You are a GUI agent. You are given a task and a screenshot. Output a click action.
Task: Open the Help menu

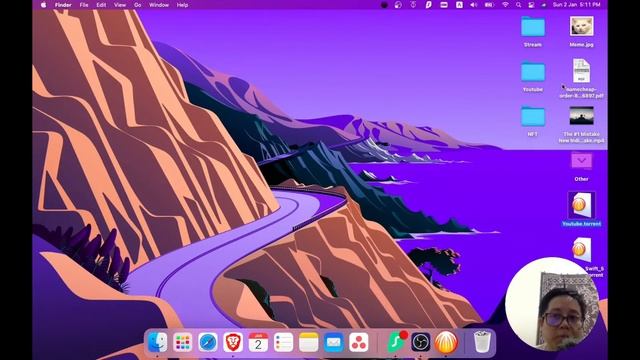click(182, 5)
